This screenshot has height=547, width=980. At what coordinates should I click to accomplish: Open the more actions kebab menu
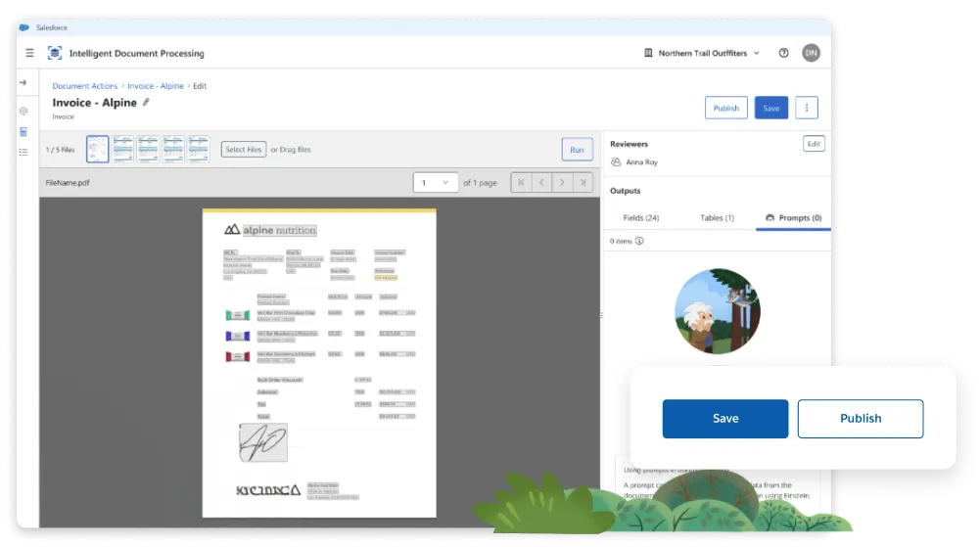pyautogui.click(x=807, y=108)
